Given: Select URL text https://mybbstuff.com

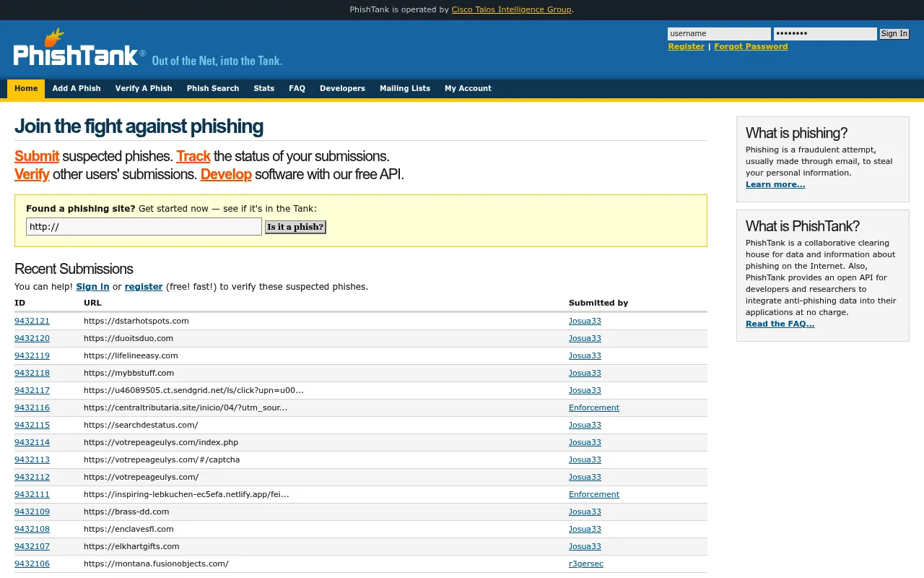Looking at the screenshot, I should pos(129,373).
